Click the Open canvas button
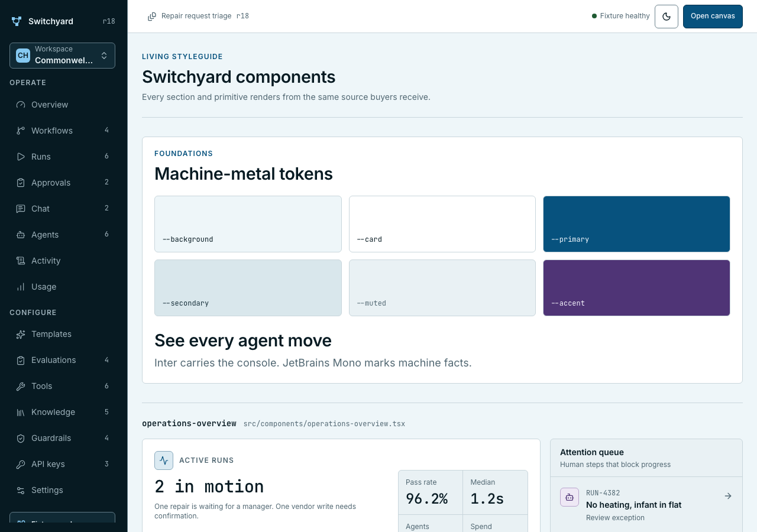Screen dimensions: 757x532 click(713, 17)
